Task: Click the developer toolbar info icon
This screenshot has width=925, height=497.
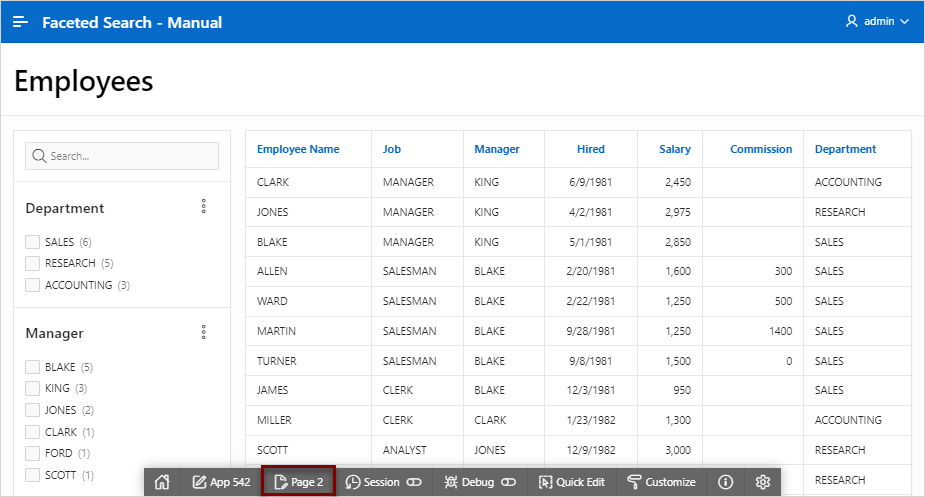Action: point(726,482)
